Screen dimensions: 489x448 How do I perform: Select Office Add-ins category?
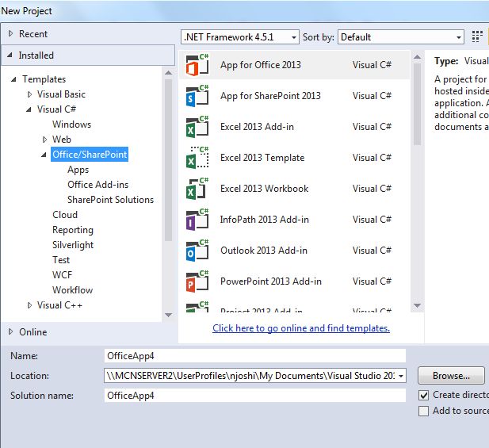(98, 185)
